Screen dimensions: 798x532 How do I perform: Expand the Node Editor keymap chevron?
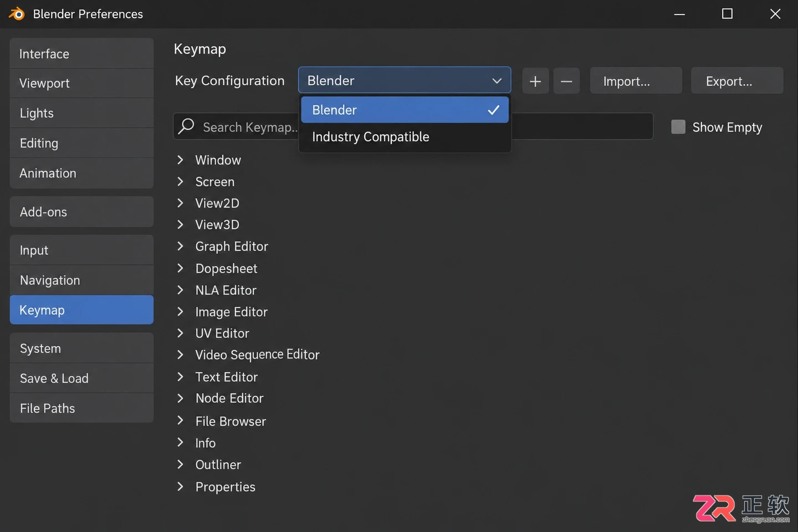tap(180, 398)
